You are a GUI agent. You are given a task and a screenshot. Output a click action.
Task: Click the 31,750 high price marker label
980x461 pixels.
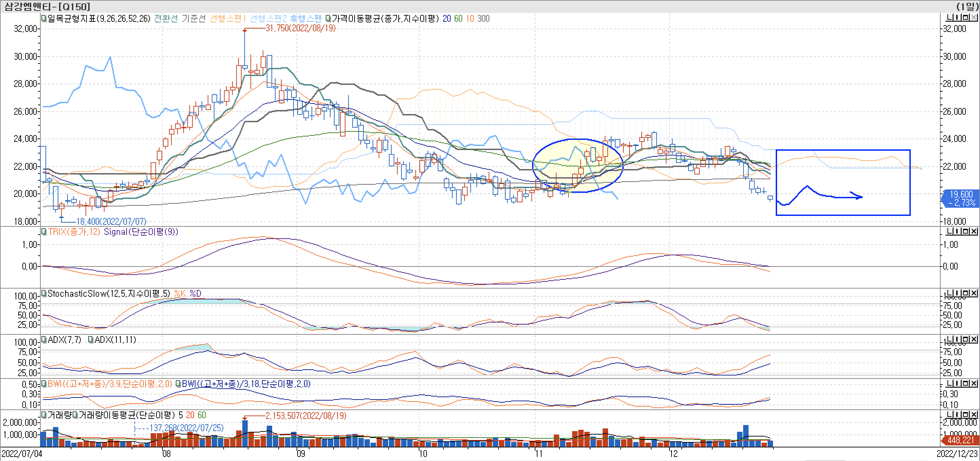point(301,28)
